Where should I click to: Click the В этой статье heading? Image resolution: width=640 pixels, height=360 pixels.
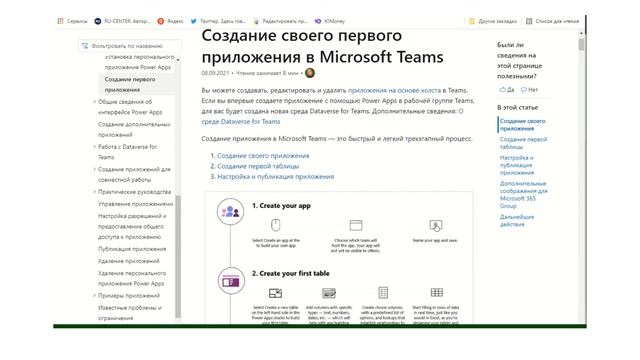(518, 107)
